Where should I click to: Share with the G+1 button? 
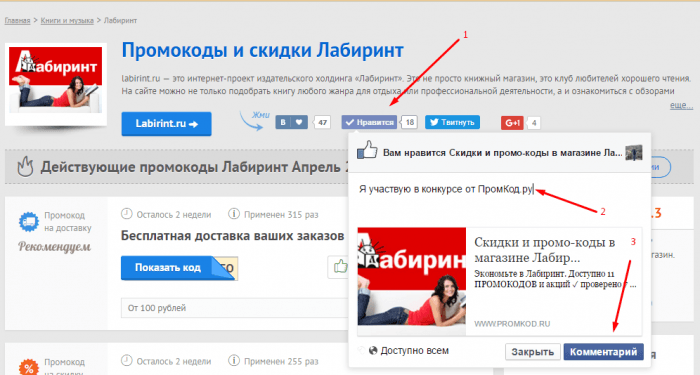pyautogui.click(x=512, y=123)
